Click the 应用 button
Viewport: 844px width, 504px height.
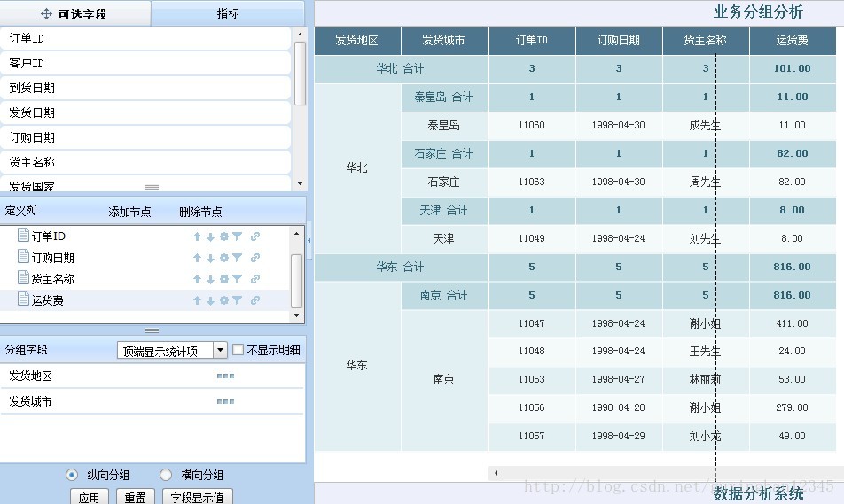click(89, 497)
